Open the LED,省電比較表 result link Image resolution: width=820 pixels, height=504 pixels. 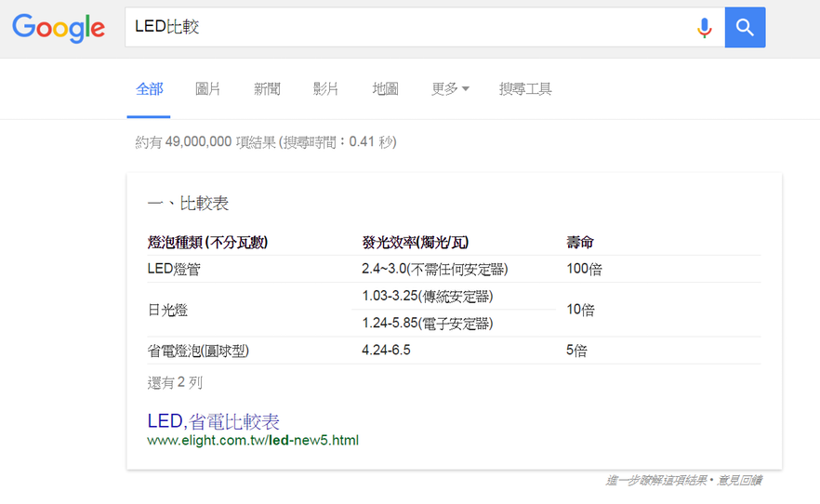click(214, 421)
